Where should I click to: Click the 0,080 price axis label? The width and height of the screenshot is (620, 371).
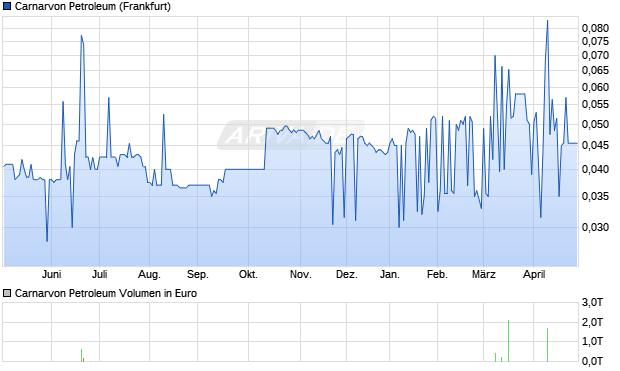coord(595,28)
